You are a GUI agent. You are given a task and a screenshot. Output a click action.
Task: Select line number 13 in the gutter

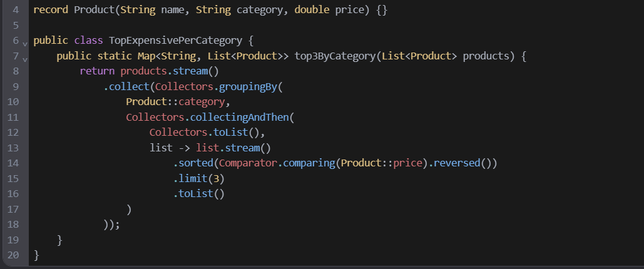[x=13, y=148]
